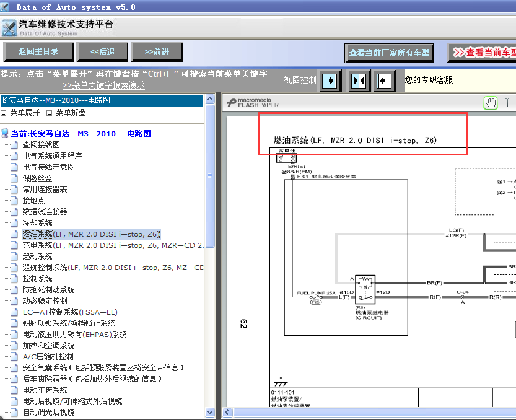The image size is (516, 420).
Task: Open 电气系统通用程序 tree item
Action: (52, 156)
